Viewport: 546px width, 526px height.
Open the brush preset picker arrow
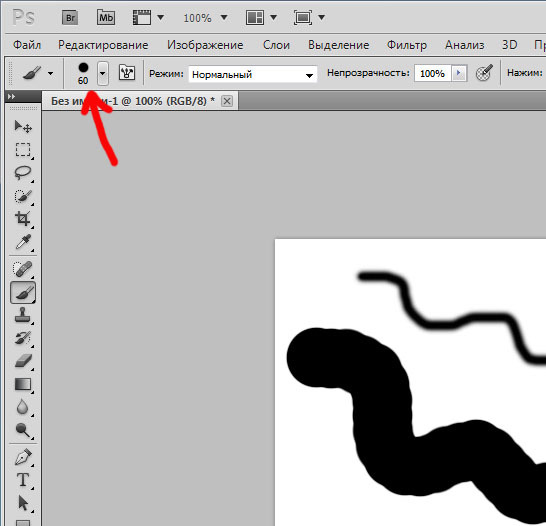click(x=102, y=73)
